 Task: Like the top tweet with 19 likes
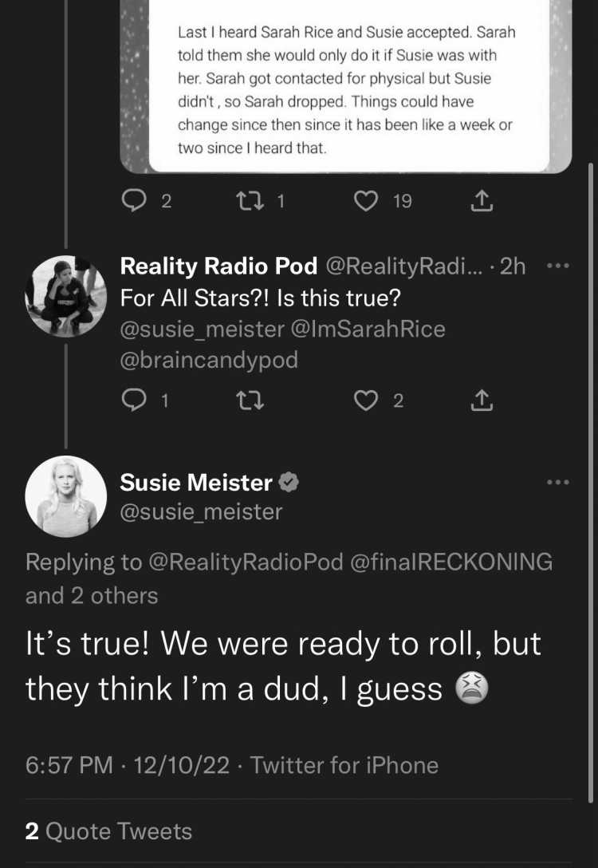click(366, 202)
